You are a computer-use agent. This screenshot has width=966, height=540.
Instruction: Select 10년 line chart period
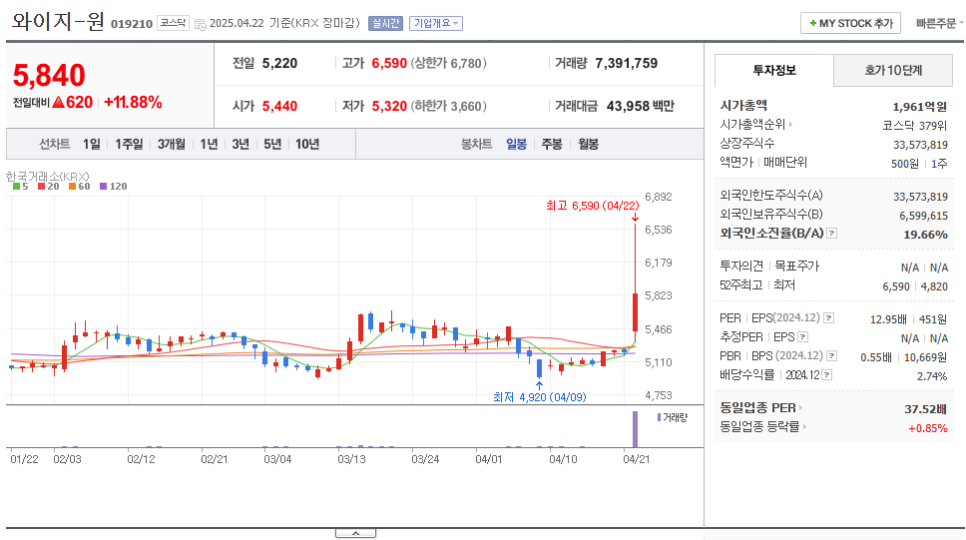pyautogui.click(x=307, y=144)
